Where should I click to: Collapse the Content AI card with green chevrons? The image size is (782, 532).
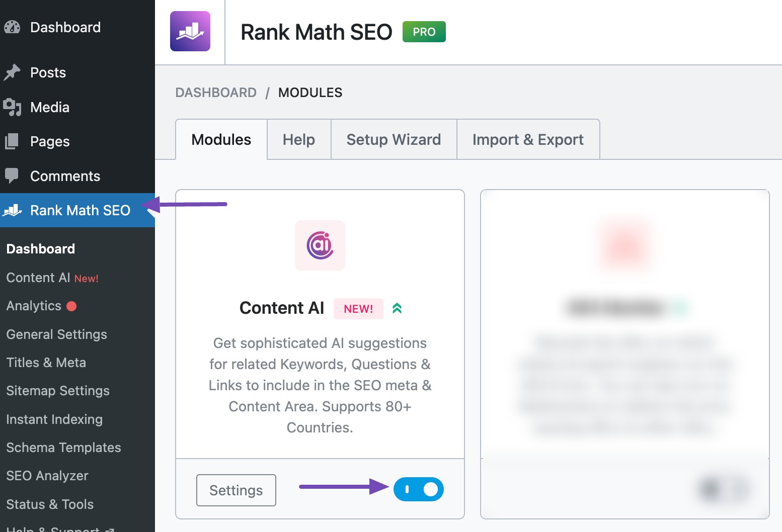[397, 308]
